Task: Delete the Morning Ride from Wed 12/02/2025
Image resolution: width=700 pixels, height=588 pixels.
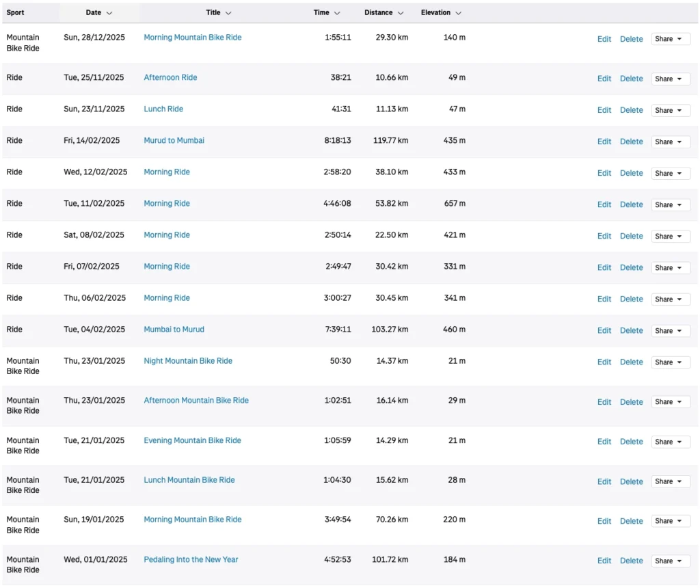Action: tap(631, 173)
